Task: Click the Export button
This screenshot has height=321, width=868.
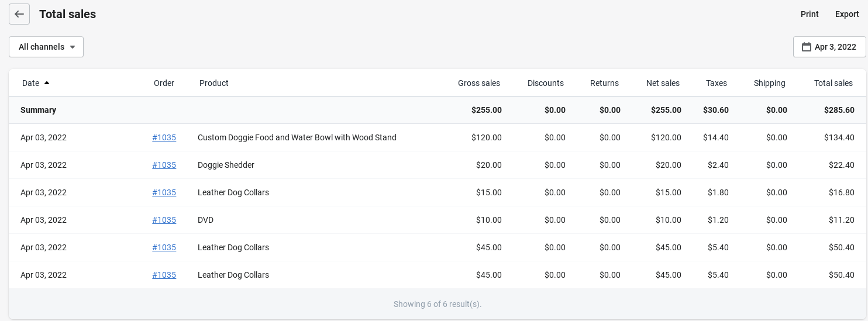Action: pos(846,14)
